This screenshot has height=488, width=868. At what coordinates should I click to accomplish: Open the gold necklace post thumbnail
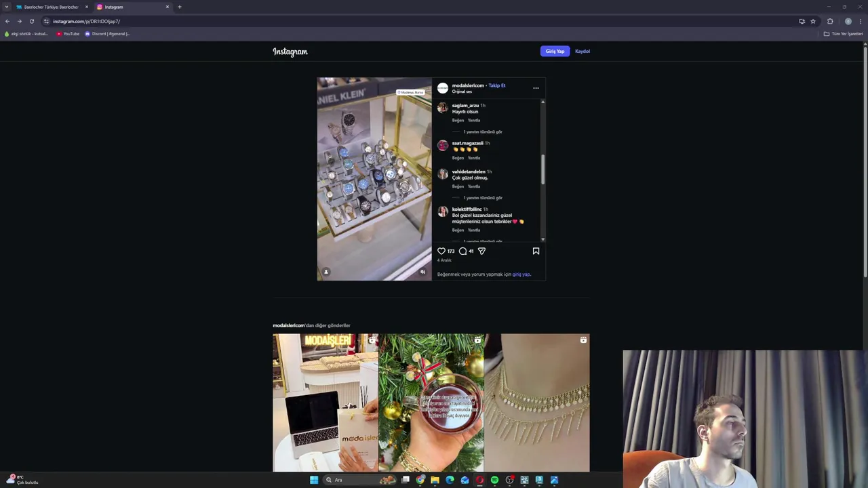(537, 403)
